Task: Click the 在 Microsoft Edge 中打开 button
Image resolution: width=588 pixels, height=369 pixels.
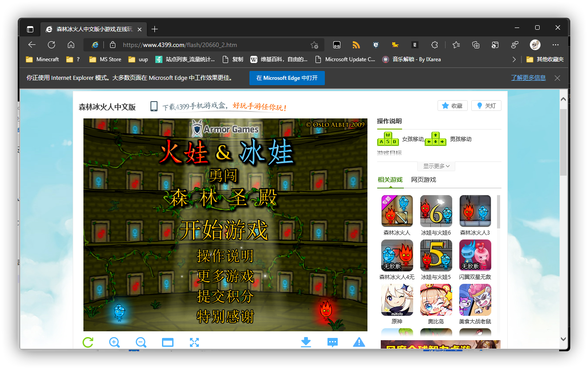Action: coord(287,78)
